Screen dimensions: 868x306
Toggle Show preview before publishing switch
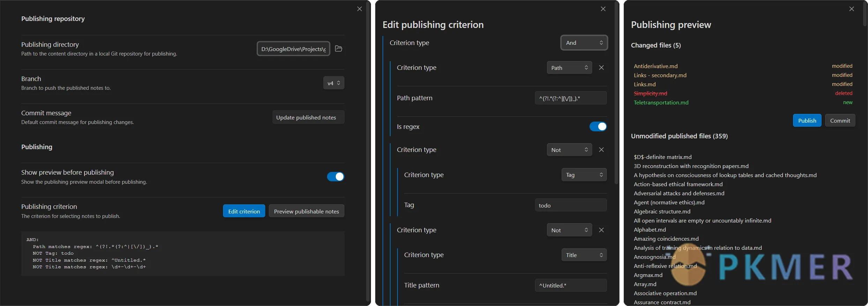click(x=335, y=177)
